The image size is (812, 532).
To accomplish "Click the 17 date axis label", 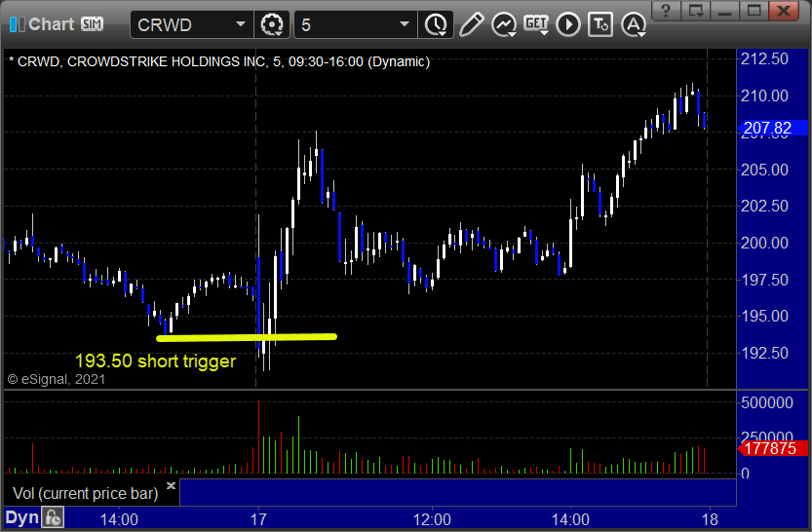I will click(x=258, y=519).
